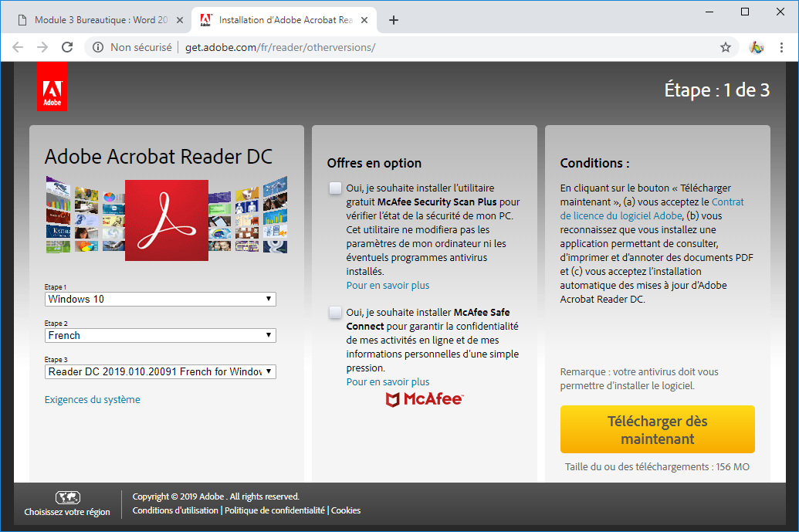Open Exigences du système link
The image size is (799, 532).
coord(92,399)
